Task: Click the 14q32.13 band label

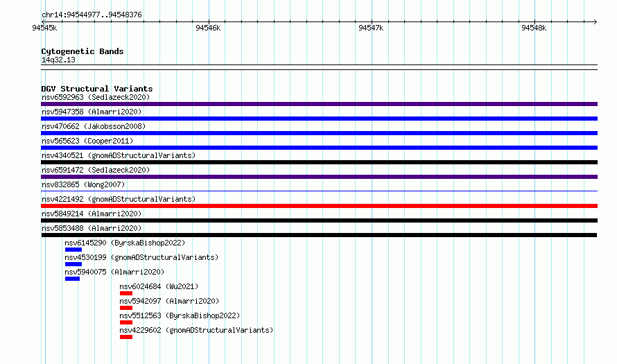Action: tap(58, 60)
